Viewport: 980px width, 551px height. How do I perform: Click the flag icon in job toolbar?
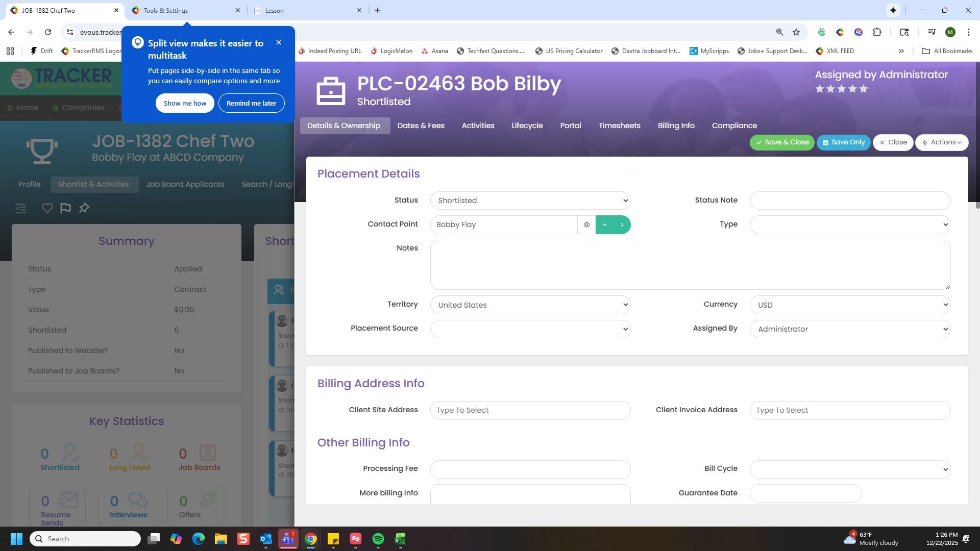click(x=65, y=208)
